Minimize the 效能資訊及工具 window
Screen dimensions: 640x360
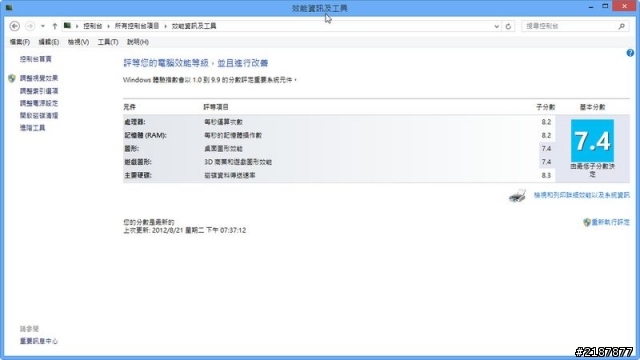(x=591, y=7)
